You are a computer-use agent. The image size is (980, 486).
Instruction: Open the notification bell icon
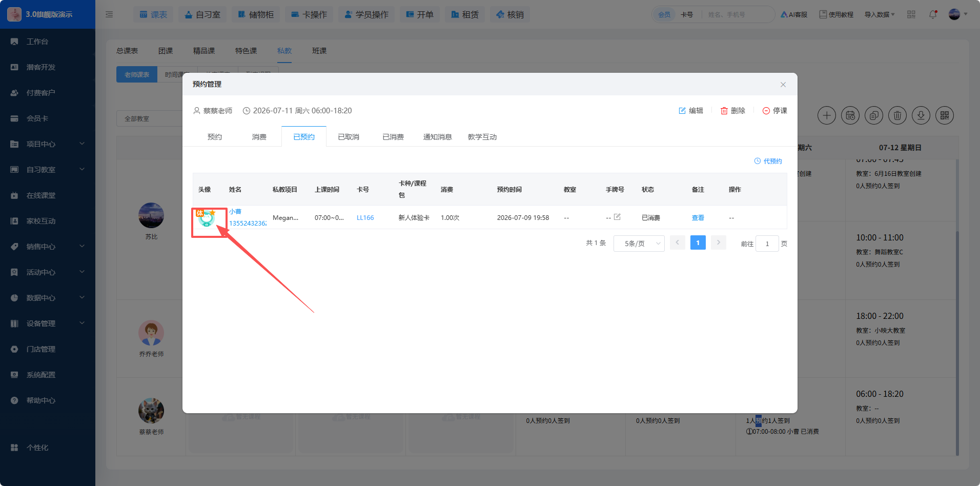coord(933,14)
